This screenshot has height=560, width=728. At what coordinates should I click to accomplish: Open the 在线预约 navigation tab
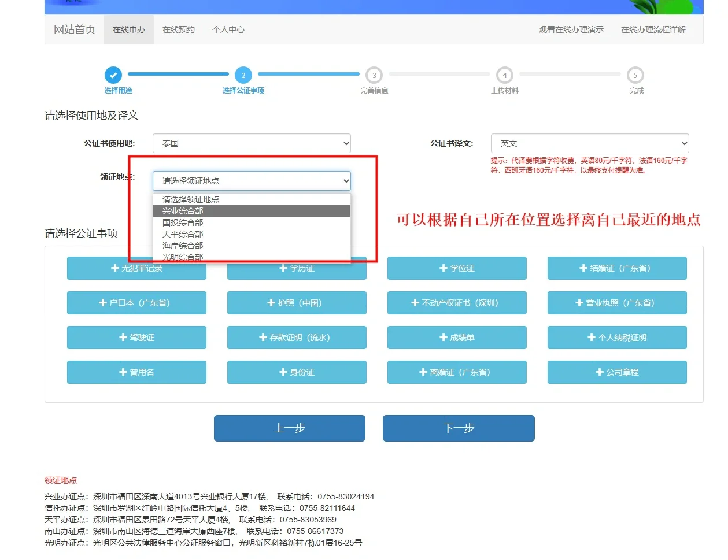click(179, 29)
